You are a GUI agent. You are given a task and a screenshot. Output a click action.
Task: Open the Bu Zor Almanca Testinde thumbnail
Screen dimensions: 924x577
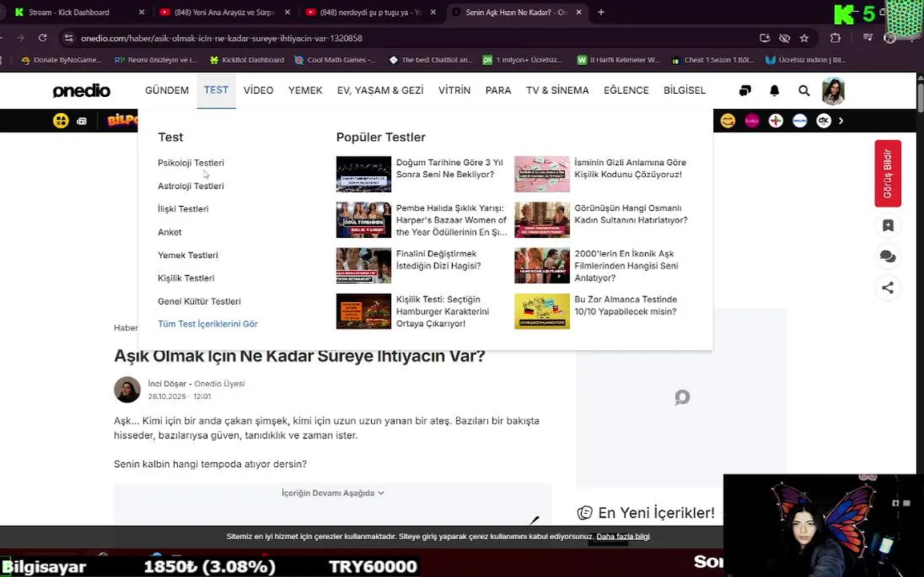pyautogui.click(x=543, y=311)
